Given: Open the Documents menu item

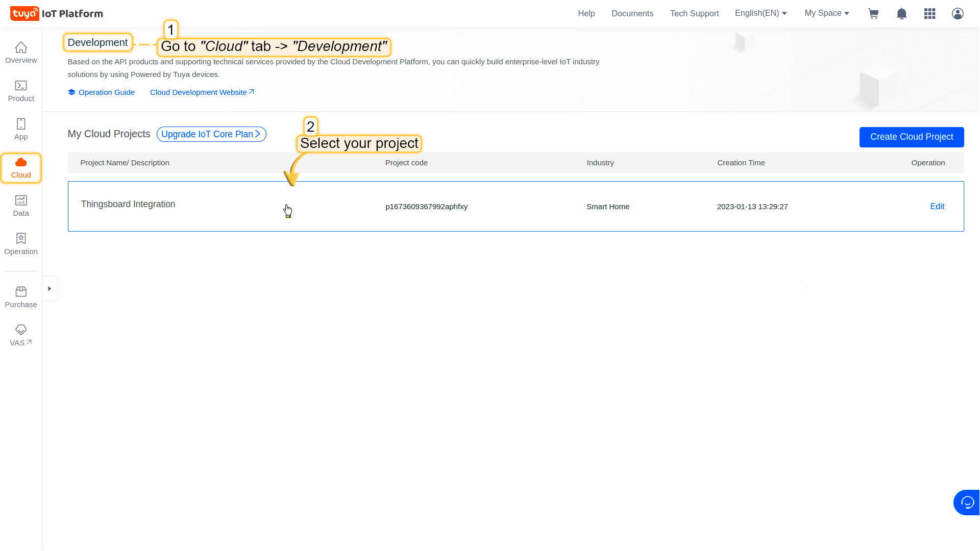Looking at the screenshot, I should pos(632,14).
